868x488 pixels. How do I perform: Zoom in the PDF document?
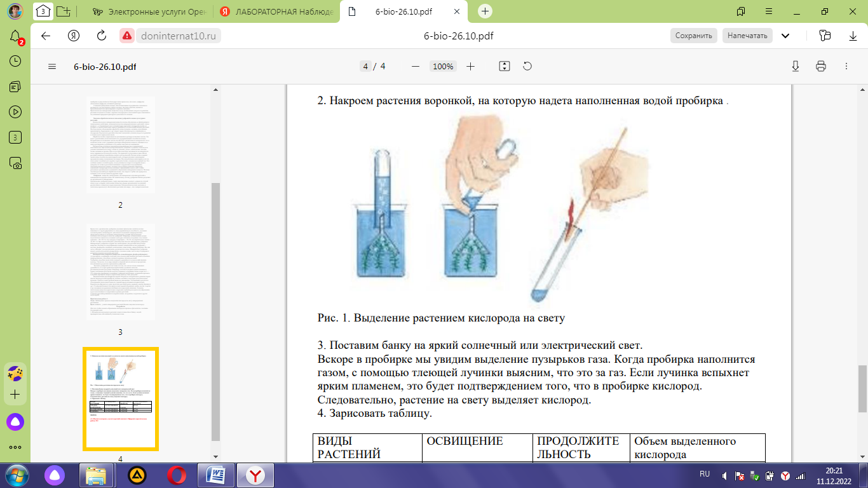pos(470,66)
